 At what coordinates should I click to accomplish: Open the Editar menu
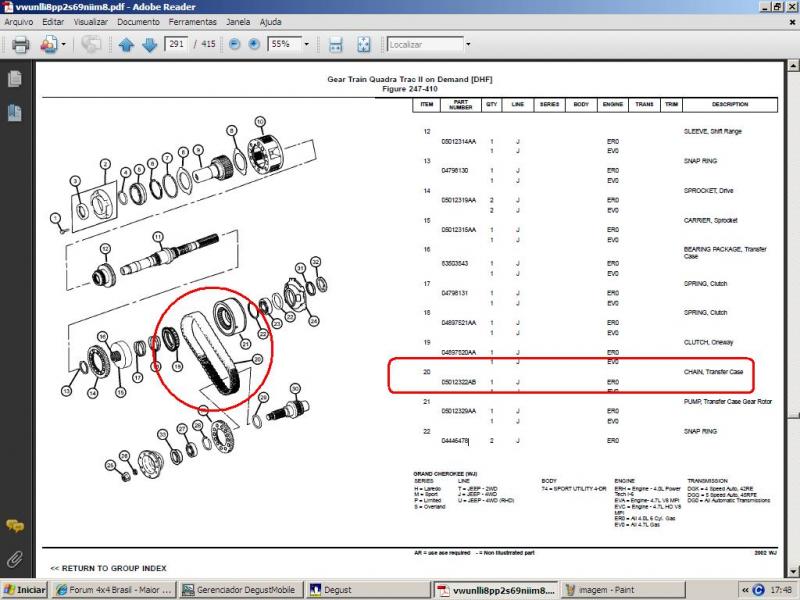click(53, 22)
